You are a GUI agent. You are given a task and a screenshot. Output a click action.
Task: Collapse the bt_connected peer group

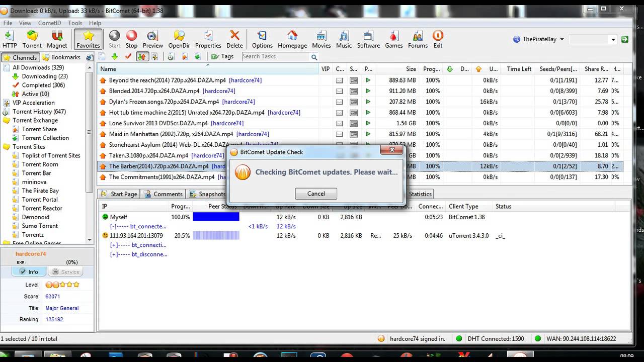113,226
